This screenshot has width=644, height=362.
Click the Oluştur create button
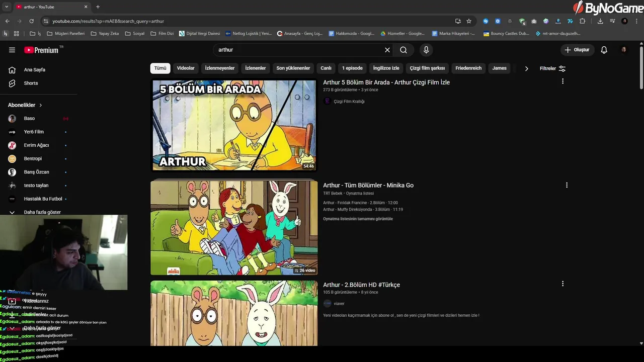578,50
